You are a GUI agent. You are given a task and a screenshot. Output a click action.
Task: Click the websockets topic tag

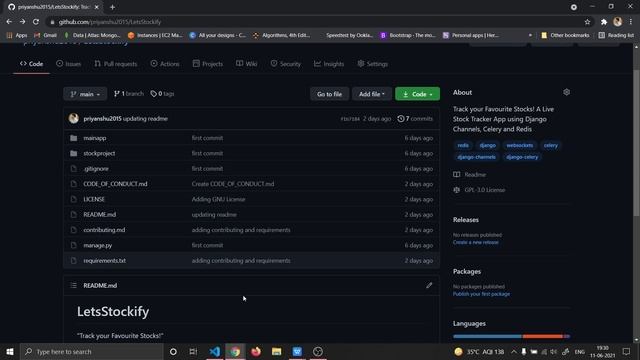[x=520, y=145]
